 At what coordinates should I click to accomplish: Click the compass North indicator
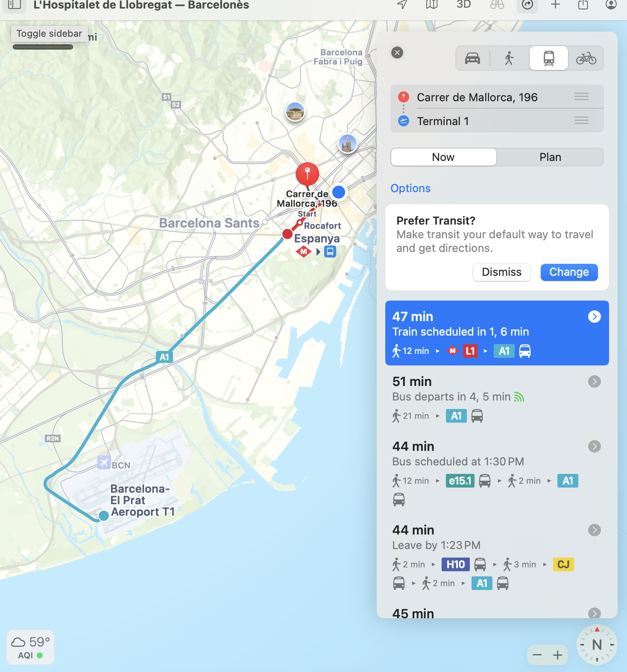tap(597, 645)
